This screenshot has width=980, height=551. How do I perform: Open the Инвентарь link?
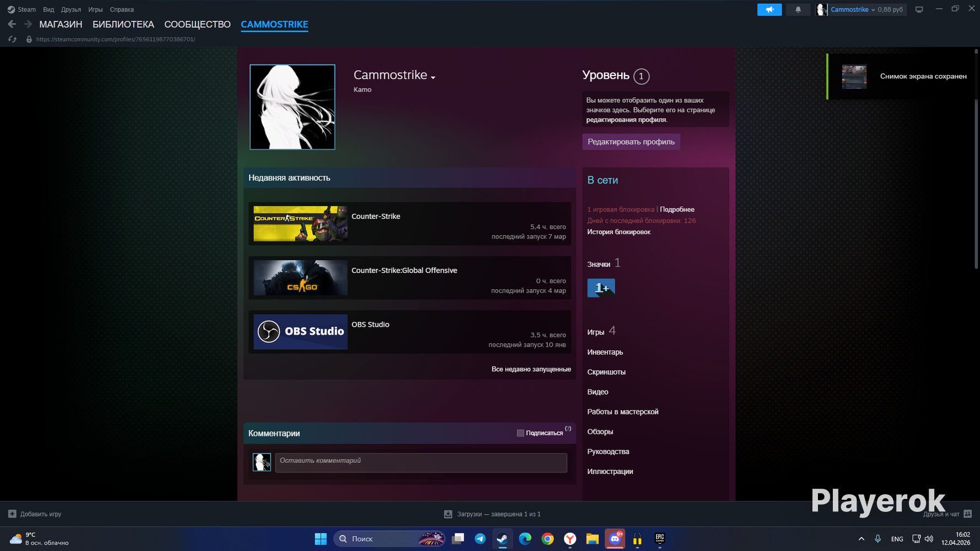[605, 352]
